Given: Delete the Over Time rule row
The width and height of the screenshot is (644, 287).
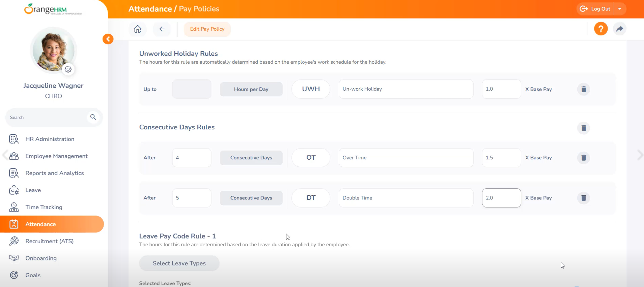Looking at the screenshot, I should pyautogui.click(x=583, y=158).
